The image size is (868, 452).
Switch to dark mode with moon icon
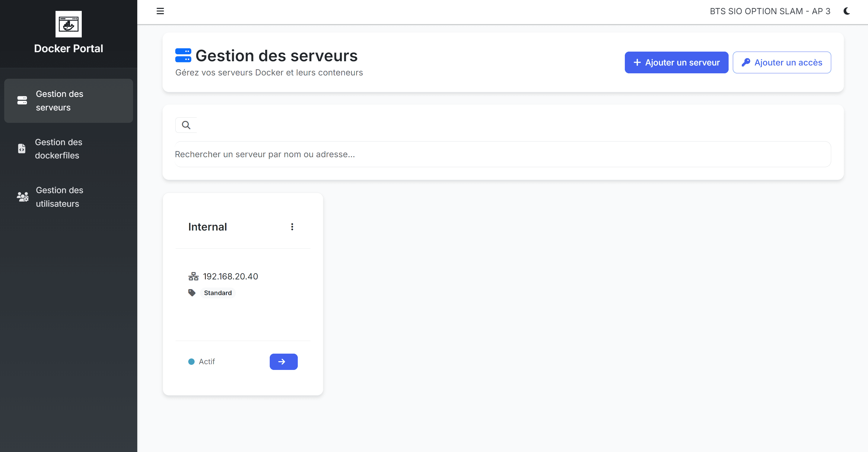click(847, 11)
